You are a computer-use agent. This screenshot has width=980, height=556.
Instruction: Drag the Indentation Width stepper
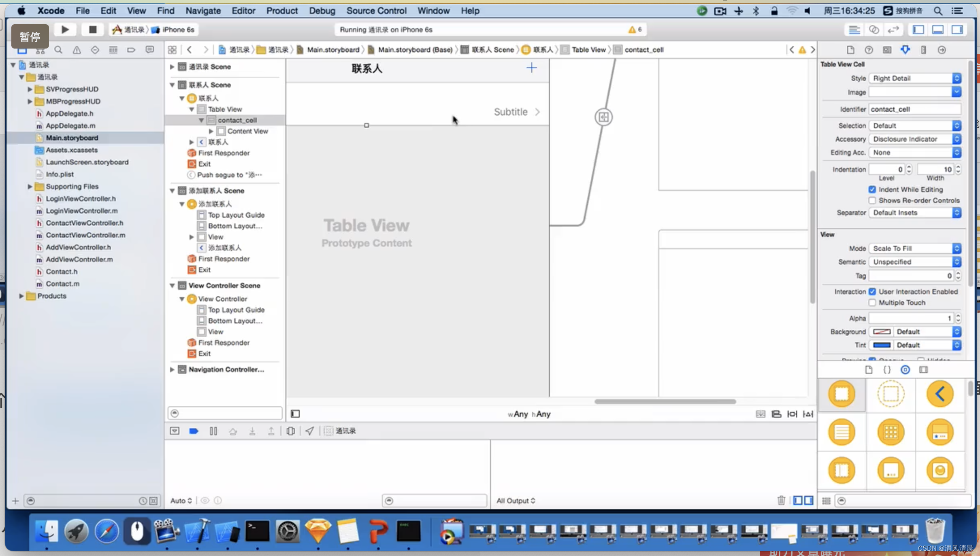[959, 169]
